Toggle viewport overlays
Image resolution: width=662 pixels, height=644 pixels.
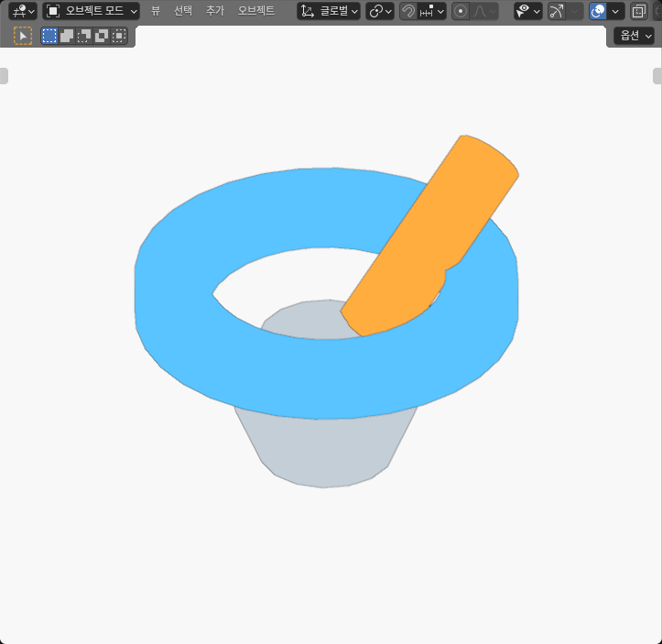598,11
